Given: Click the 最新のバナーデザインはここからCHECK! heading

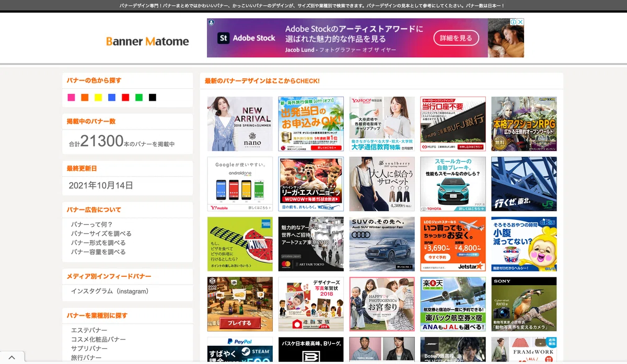Looking at the screenshot, I should [262, 81].
